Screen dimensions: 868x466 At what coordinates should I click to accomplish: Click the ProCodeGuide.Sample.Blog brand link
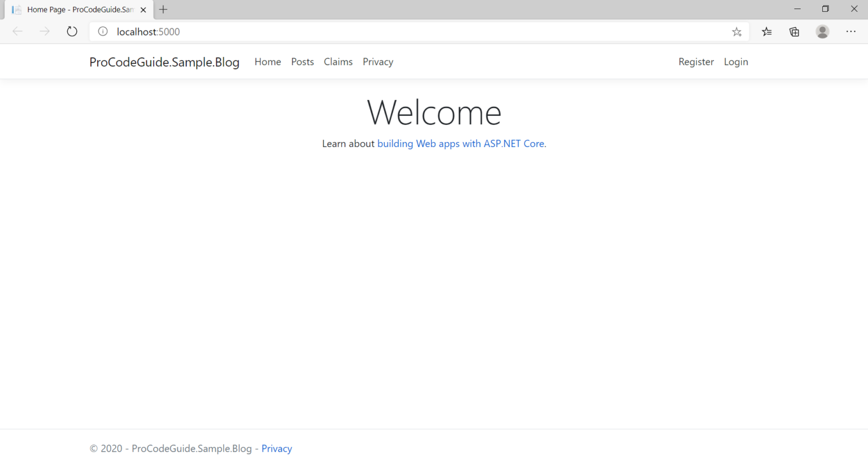(164, 62)
